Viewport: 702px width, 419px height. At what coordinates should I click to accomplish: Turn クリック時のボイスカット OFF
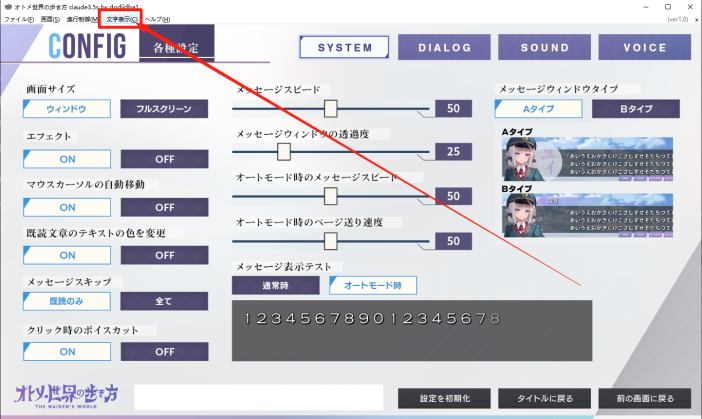point(164,351)
